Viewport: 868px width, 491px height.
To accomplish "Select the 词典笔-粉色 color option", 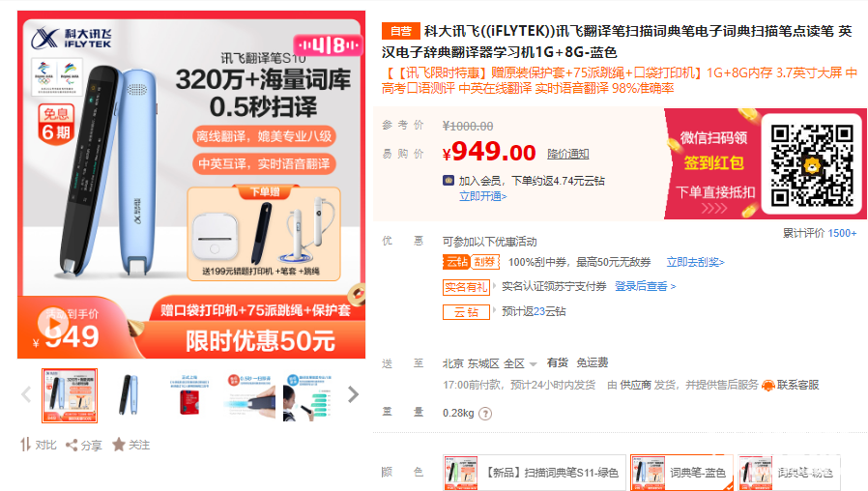I will [789, 473].
